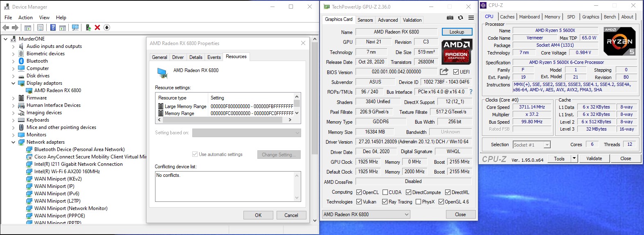Open the Action menu in Device Manager
Viewport: 644px width, 235px height.
click(25, 18)
